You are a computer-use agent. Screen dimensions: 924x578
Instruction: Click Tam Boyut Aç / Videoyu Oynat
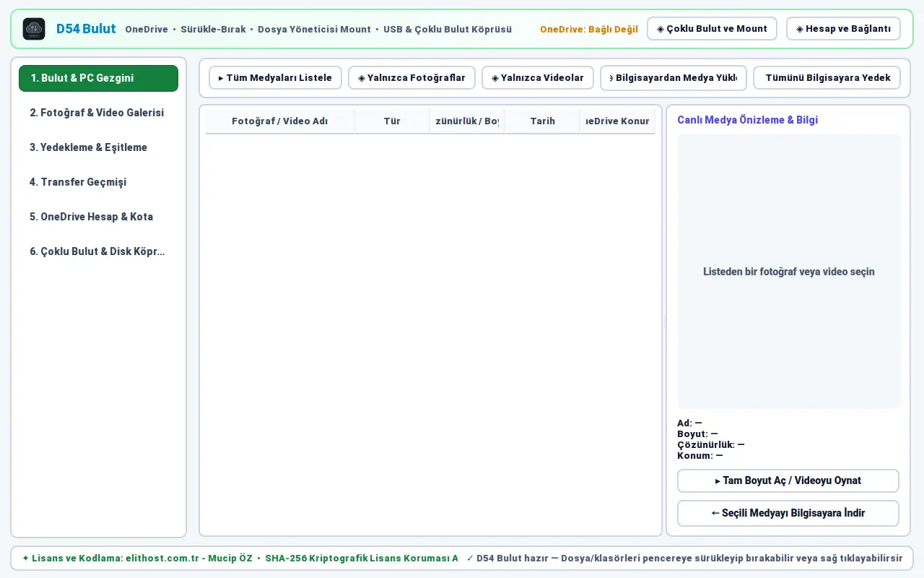tap(788, 480)
